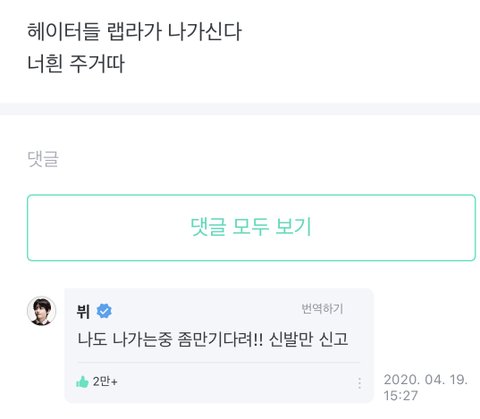Translate the comment with 번역하기
This screenshot has width=480, height=419.
tap(322, 309)
